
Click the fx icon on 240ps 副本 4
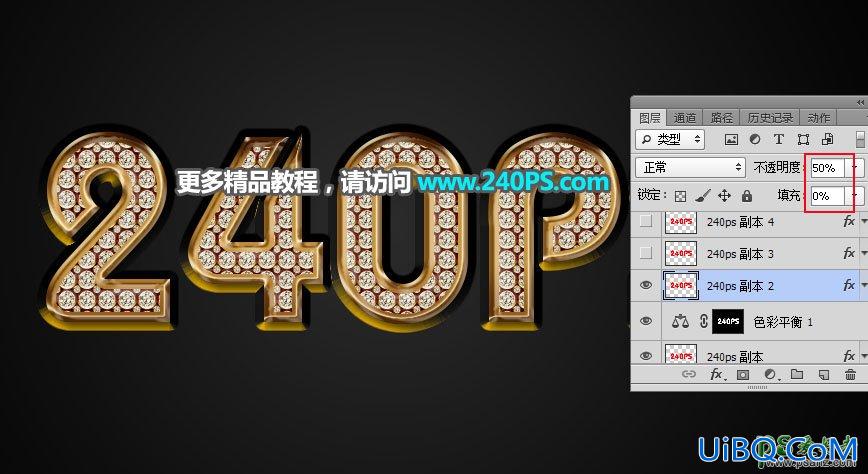(849, 221)
